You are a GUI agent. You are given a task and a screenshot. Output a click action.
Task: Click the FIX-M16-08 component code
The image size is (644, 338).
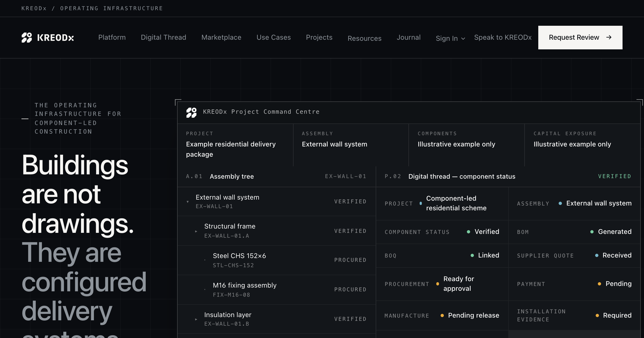[231, 295]
